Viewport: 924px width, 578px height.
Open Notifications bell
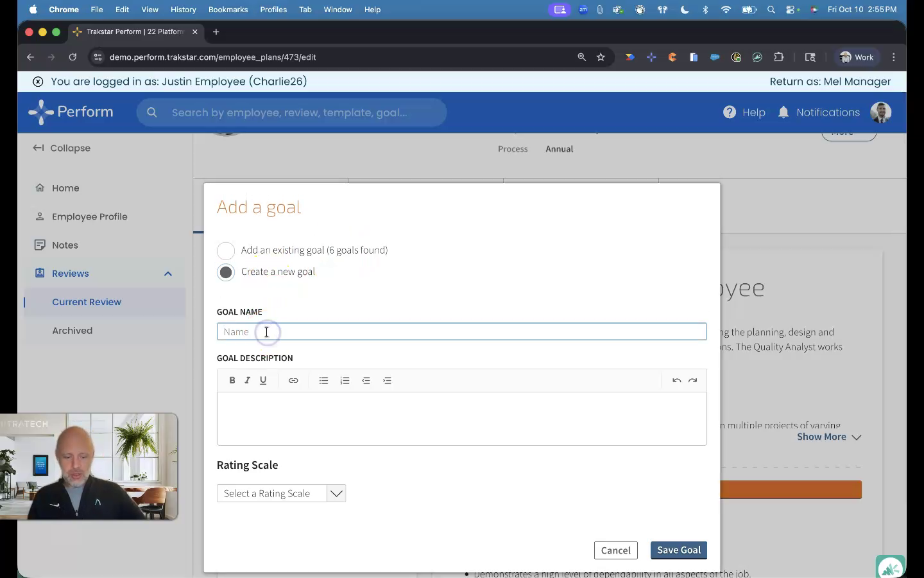click(783, 112)
